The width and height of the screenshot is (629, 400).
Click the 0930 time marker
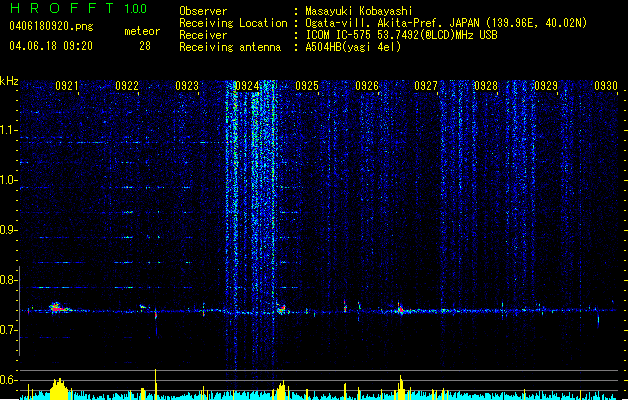(x=606, y=86)
